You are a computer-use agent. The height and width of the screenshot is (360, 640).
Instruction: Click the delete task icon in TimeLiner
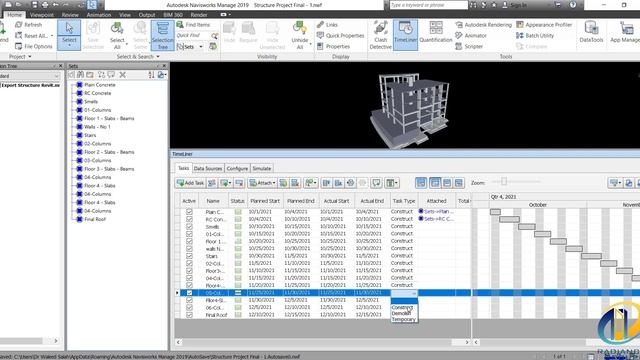click(x=239, y=183)
